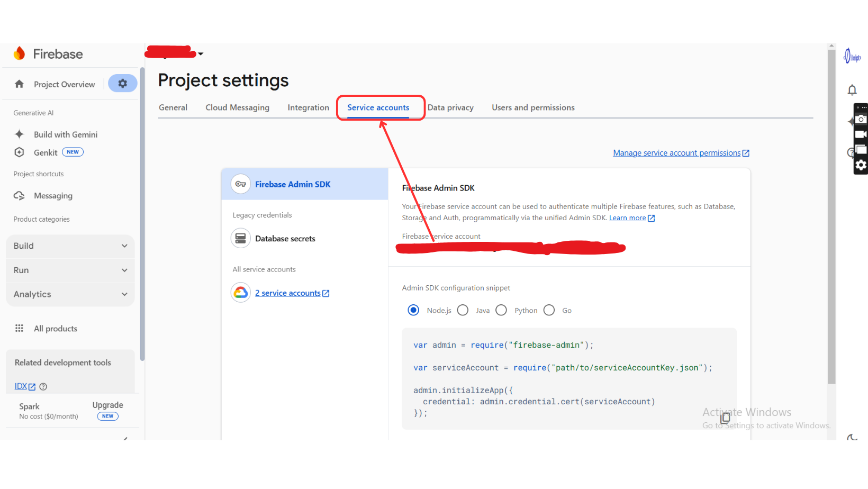Open the Users and permissions tab
The width and height of the screenshot is (868, 489).
[x=533, y=107]
